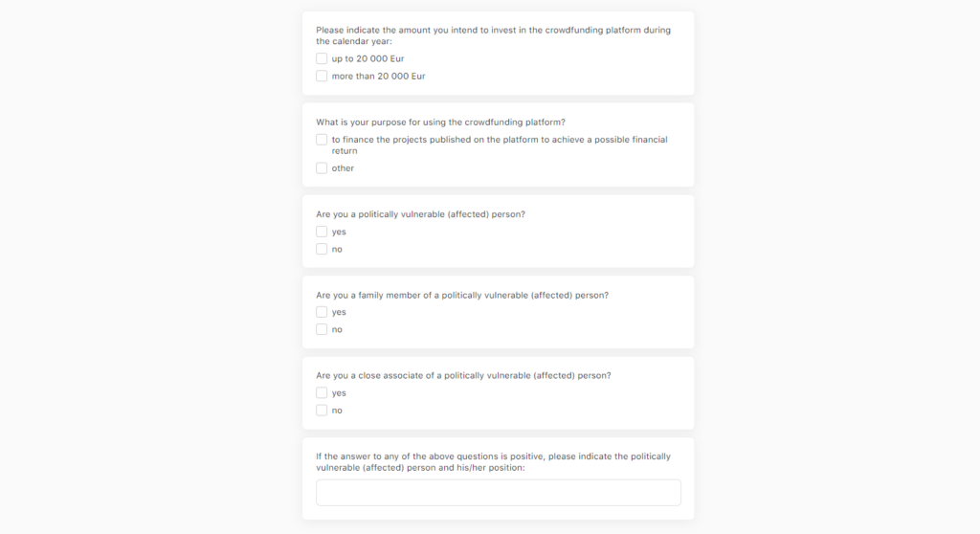This screenshot has height=534, width=980.
Task: Tick 'to finance the projects' purpose checkbox
Action: pos(322,140)
